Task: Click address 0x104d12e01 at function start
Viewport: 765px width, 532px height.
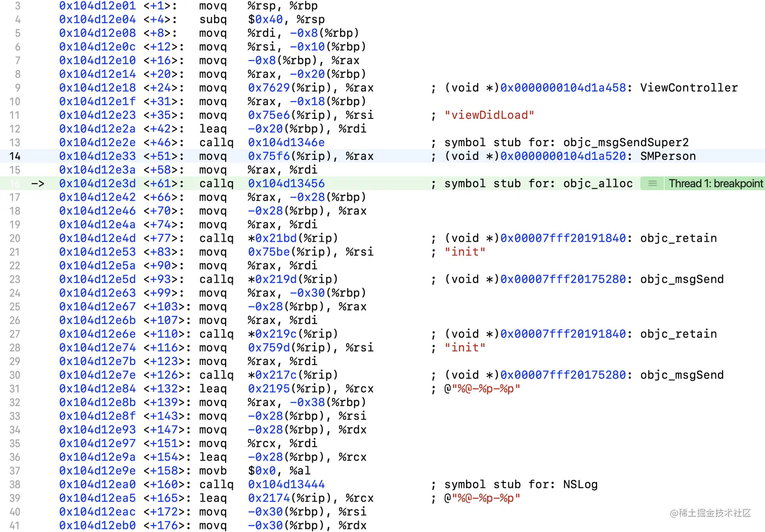Action: click(x=97, y=6)
